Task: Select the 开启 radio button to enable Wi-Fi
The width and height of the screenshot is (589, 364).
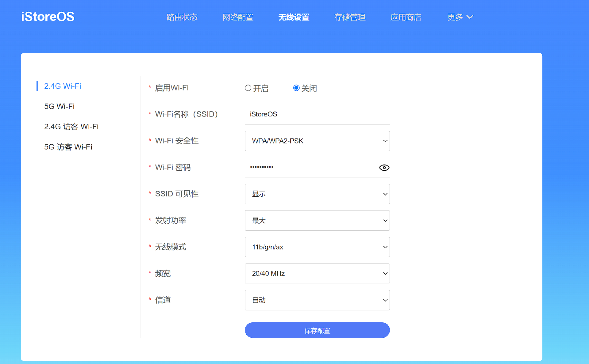Action: (x=248, y=88)
